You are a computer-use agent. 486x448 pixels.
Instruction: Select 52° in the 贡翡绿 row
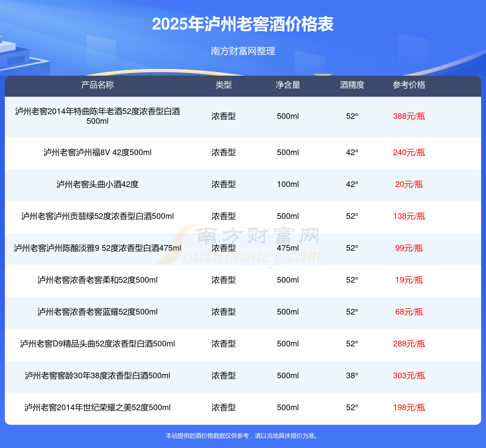click(x=352, y=216)
